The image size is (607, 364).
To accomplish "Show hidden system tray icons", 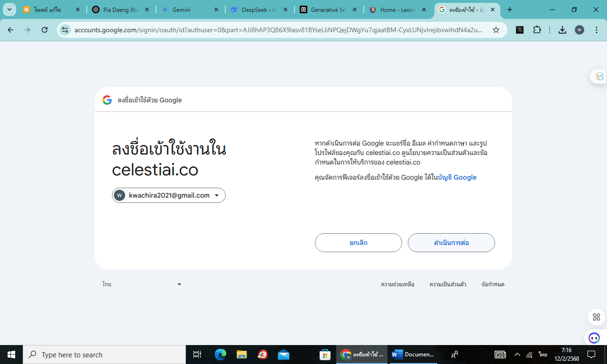I will tap(517, 355).
